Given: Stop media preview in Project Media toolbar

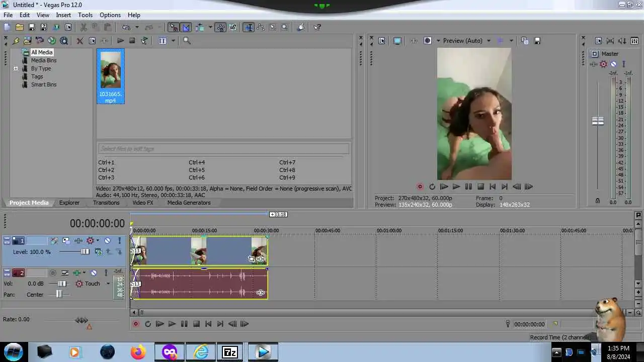Looking at the screenshot, I should click(132, 41).
